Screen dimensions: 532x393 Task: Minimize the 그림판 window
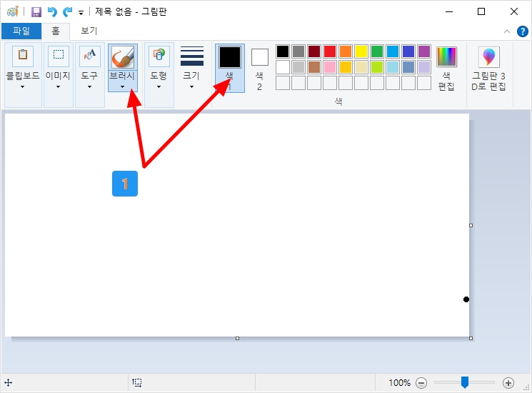pos(449,12)
